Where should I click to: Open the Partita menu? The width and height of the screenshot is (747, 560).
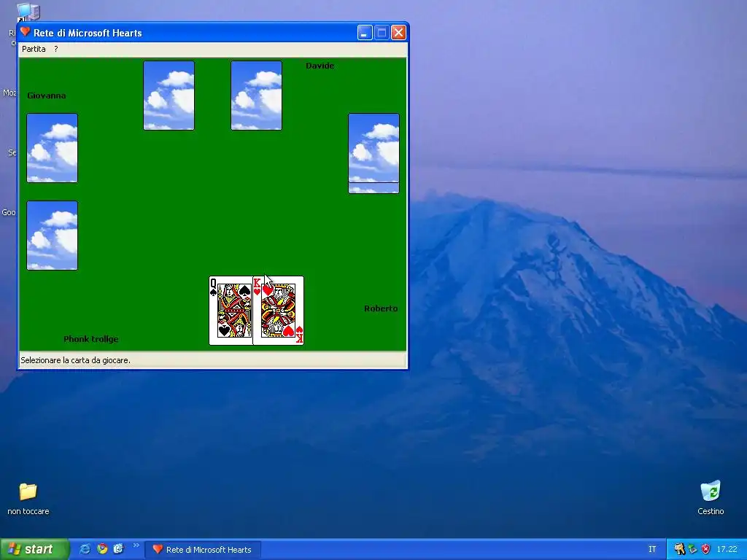pyautogui.click(x=34, y=49)
